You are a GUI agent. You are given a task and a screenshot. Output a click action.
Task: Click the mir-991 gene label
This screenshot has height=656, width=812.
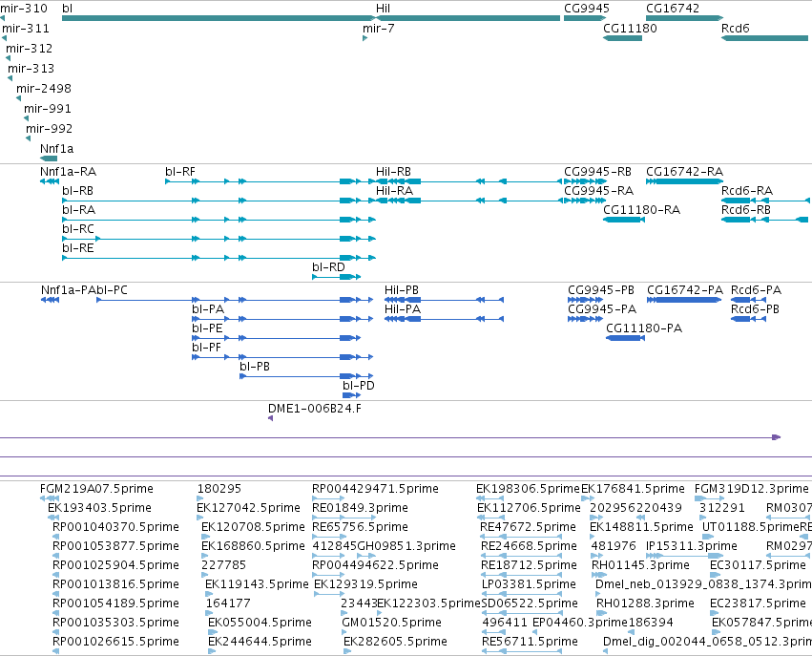47,109
